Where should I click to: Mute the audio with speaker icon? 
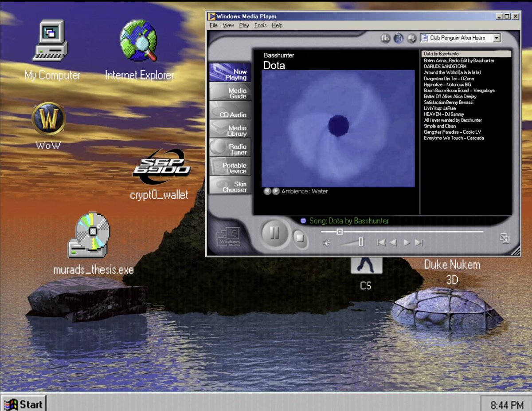pyautogui.click(x=327, y=242)
